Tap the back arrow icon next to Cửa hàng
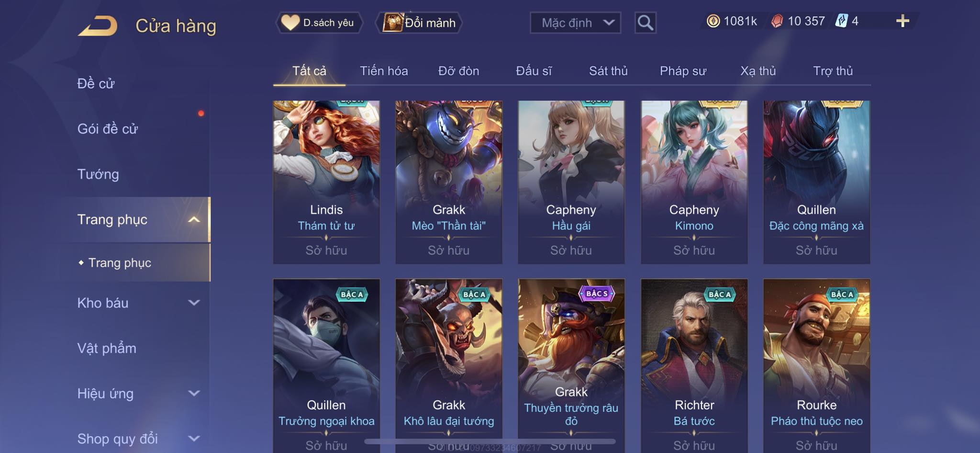 click(x=98, y=26)
